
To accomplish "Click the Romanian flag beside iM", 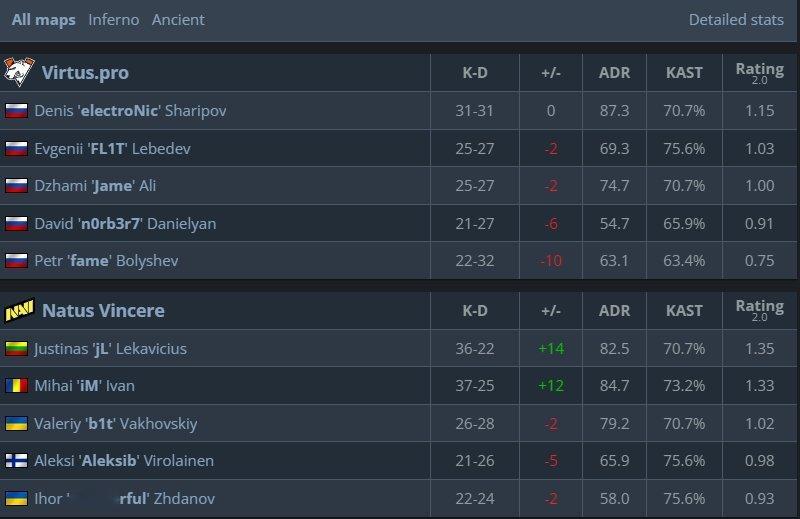I will coord(16,386).
